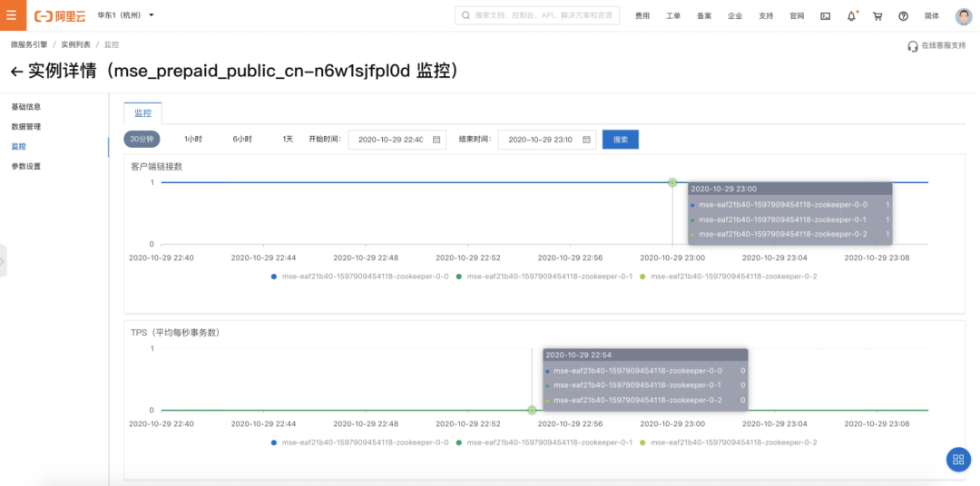Toggle zookeeper-0-1 legend in TPS chart
The image size is (980, 486).
click(x=544, y=442)
